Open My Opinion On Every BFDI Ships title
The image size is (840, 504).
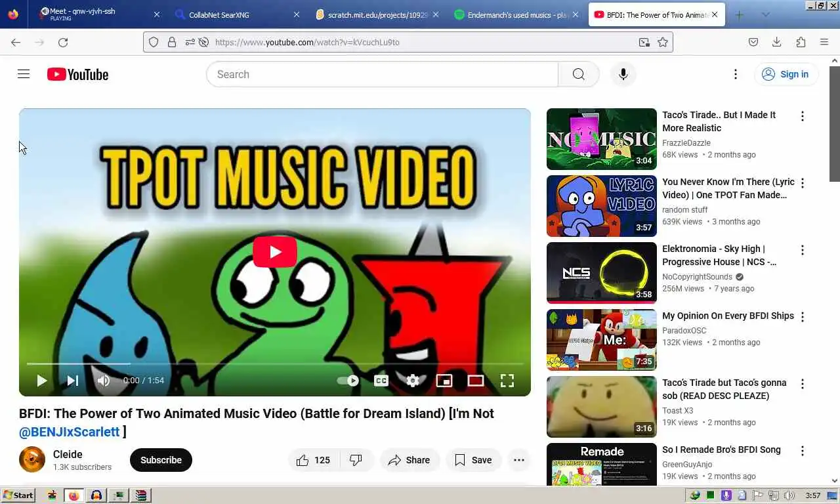[x=728, y=316]
